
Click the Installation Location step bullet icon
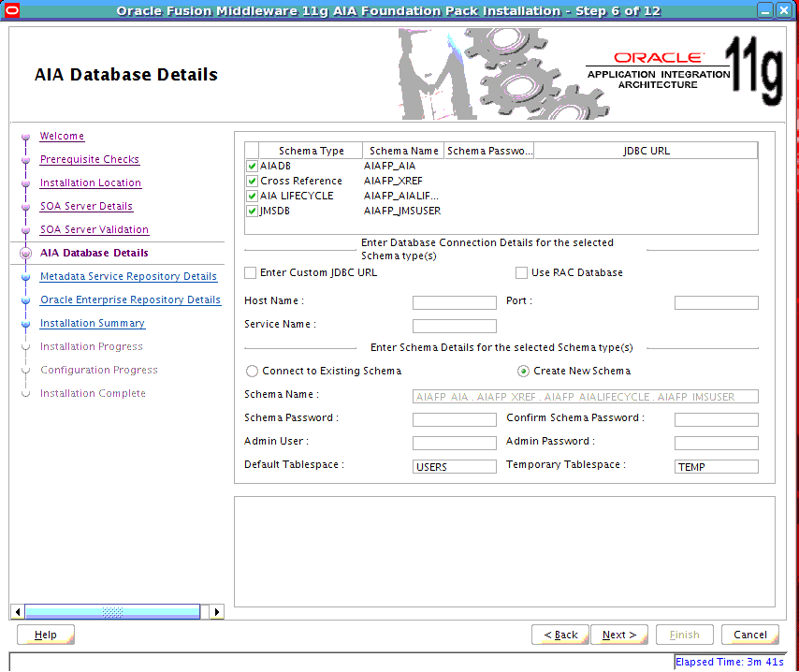click(25, 183)
